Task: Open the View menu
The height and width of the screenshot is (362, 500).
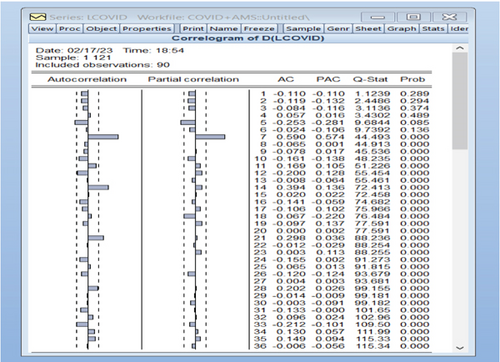Action: point(42,29)
